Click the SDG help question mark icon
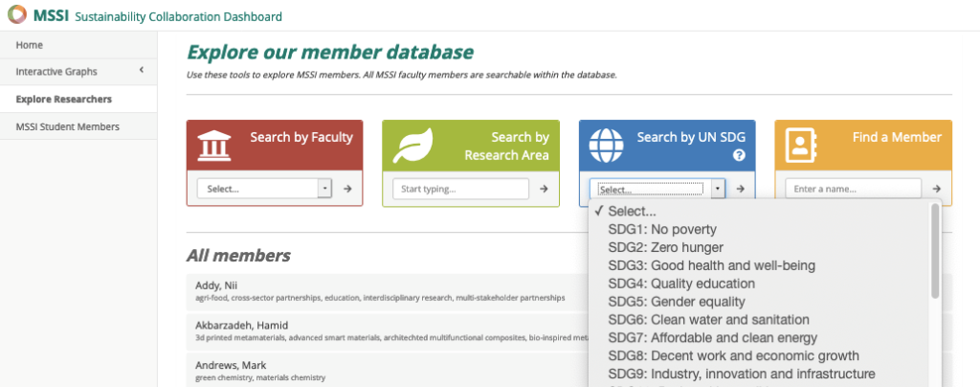980x387 pixels. [738, 155]
